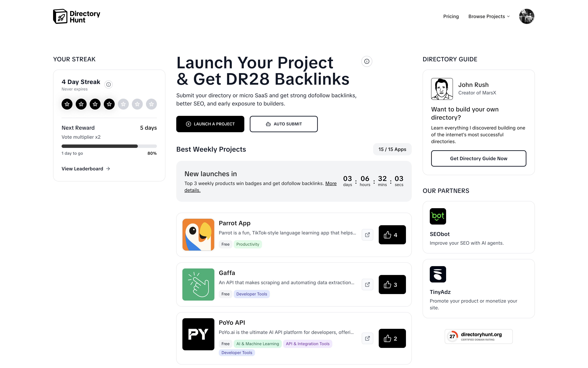Click the John Rush name
The height and width of the screenshot is (368, 588).
tap(473, 85)
